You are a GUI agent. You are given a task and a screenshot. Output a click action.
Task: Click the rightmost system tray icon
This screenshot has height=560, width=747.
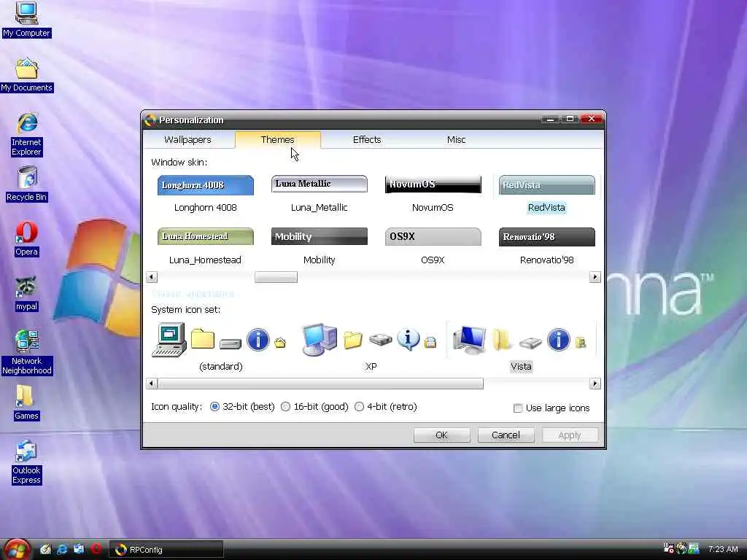tap(694, 548)
